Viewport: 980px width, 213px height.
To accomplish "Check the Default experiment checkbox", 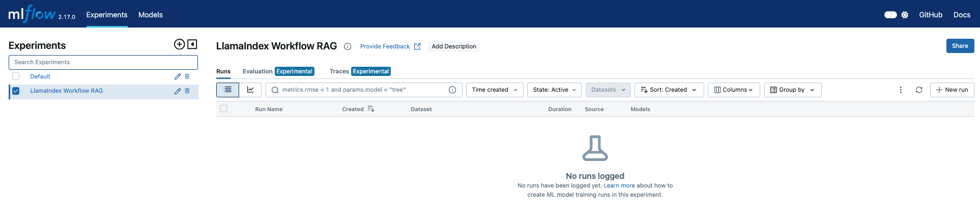I will (x=16, y=76).
